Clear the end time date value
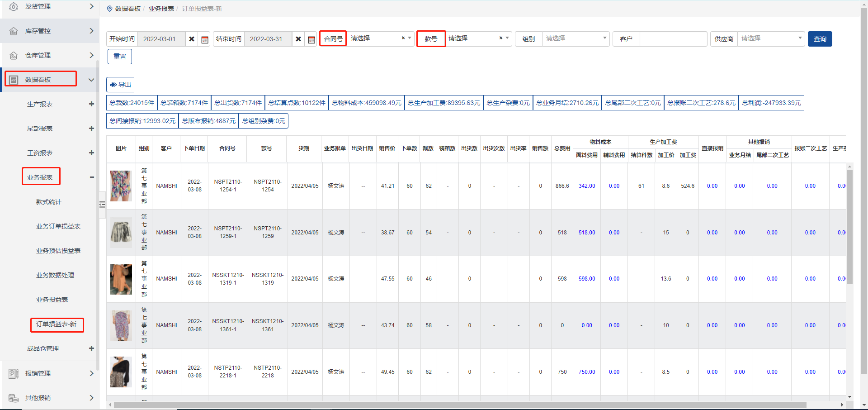 coord(298,39)
